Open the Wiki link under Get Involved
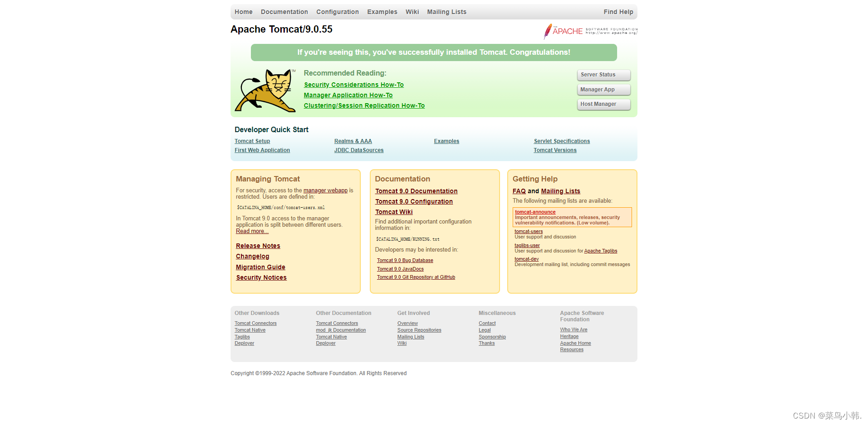This screenshot has height=424, width=868. [x=402, y=343]
